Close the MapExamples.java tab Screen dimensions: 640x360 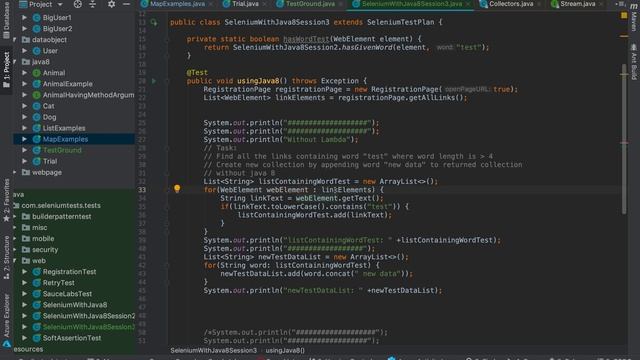click(x=211, y=4)
